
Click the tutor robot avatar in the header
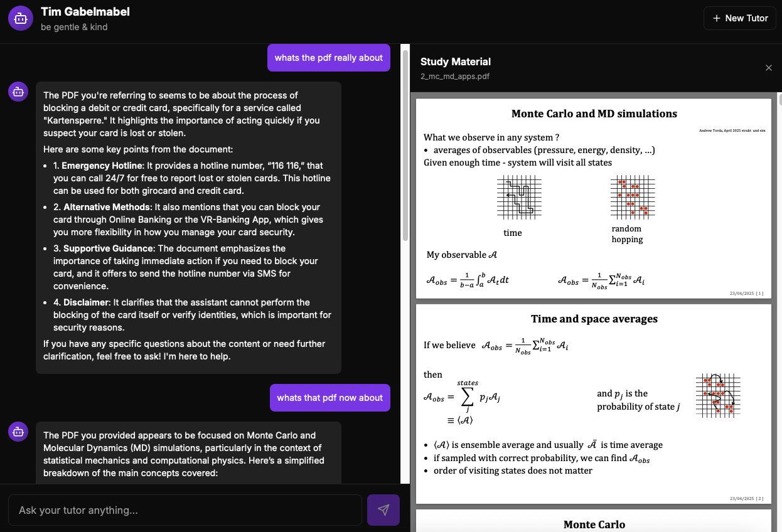pos(20,19)
